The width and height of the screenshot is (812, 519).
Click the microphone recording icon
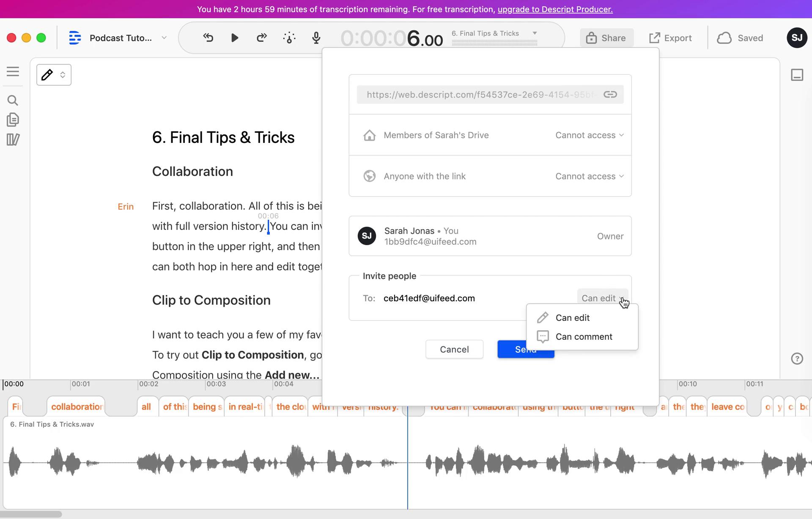coord(316,37)
